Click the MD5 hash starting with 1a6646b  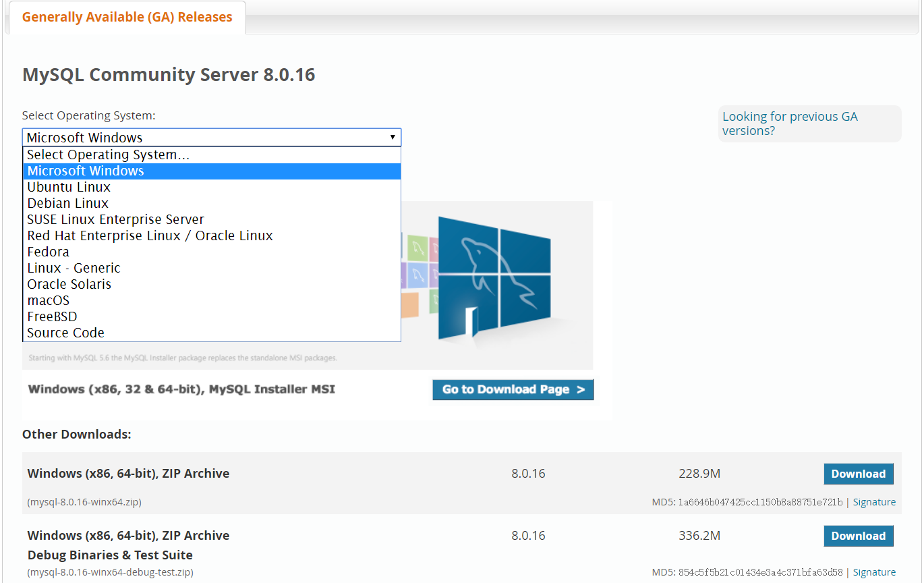click(x=760, y=502)
